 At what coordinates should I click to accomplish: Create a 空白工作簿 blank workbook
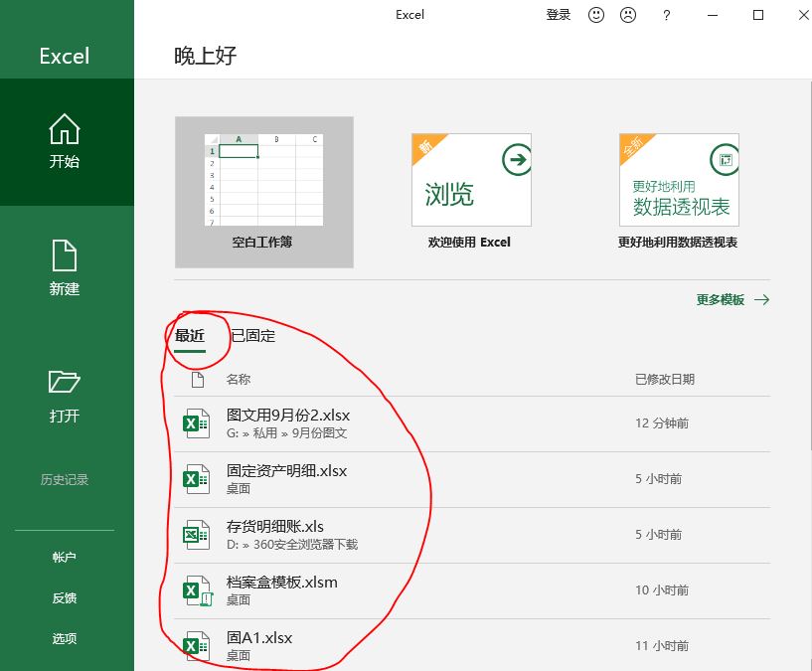pos(264,192)
